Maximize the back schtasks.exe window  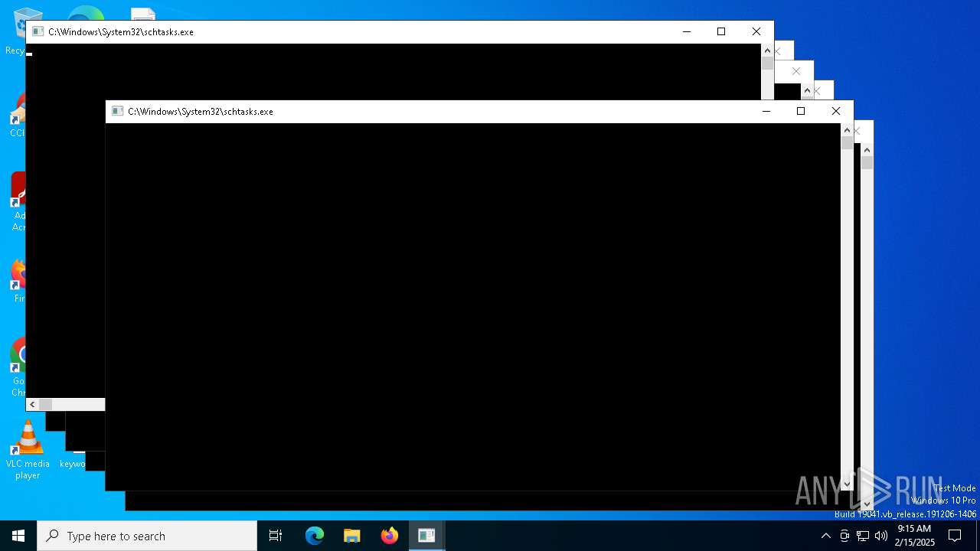click(x=721, y=31)
